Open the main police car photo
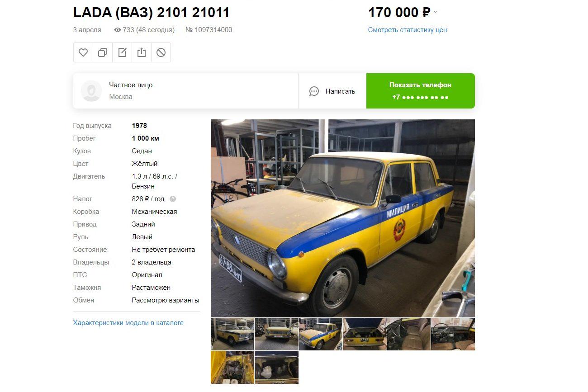Viewport: 588px width, 392px height. pyautogui.click(x=343, y=218)
